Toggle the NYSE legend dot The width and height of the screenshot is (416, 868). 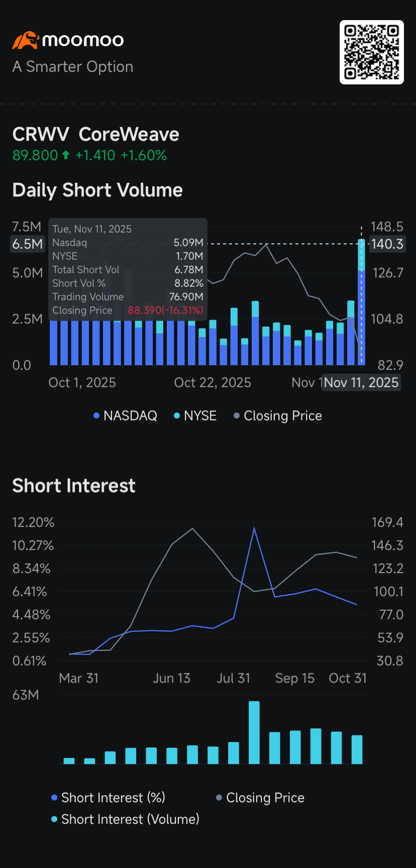tap(177, 415)
